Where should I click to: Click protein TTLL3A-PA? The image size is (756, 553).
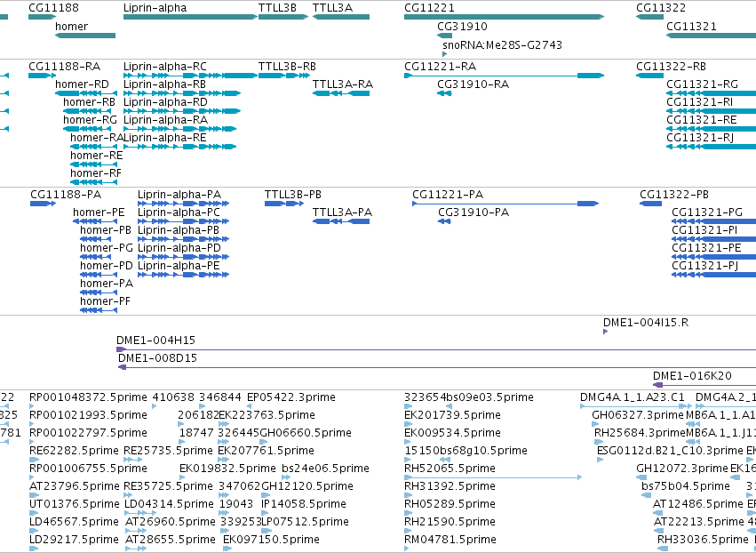[x=341, y=221]
